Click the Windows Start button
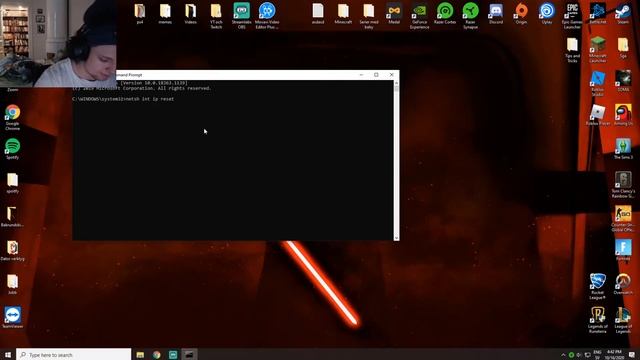 (8, 354)
